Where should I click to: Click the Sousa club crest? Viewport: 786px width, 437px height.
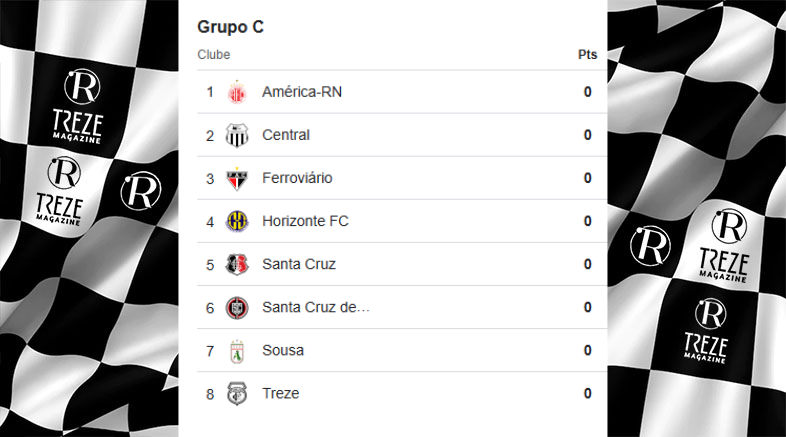point(237,351)
